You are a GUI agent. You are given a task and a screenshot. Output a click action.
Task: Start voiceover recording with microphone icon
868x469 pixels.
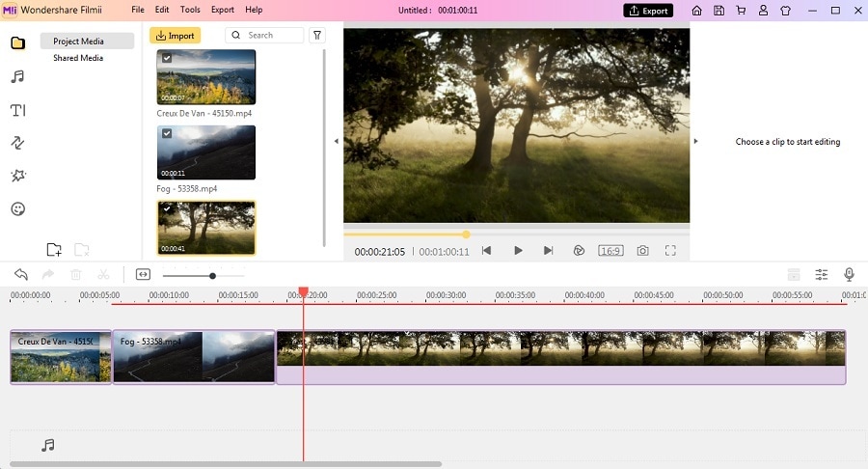coord(849,275)
